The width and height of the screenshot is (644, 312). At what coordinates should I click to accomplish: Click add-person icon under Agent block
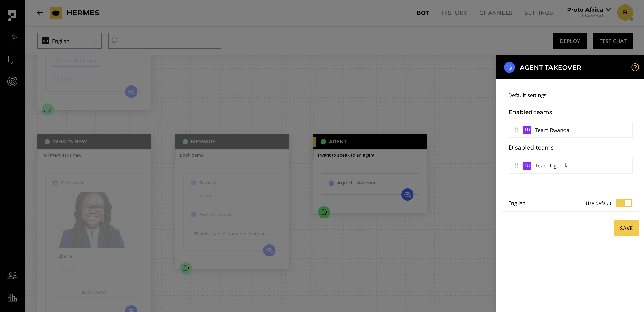click(x=324, y=212)
